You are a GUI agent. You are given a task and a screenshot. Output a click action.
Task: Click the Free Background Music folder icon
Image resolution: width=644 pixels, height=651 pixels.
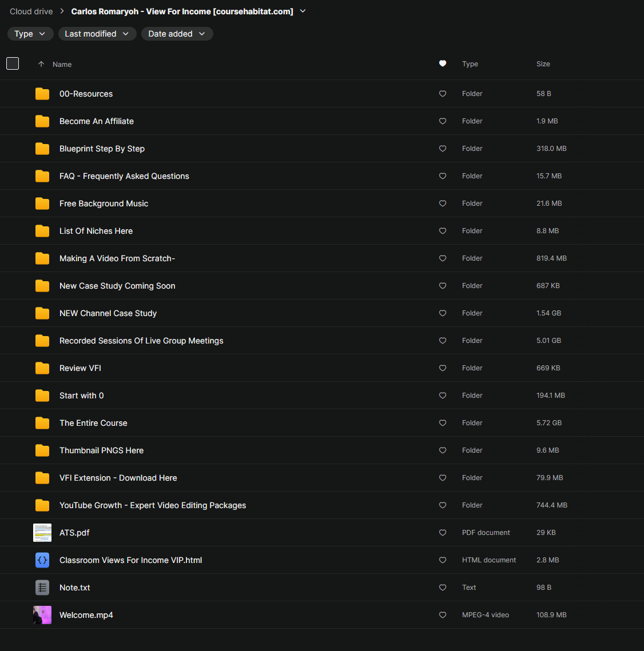42,203
